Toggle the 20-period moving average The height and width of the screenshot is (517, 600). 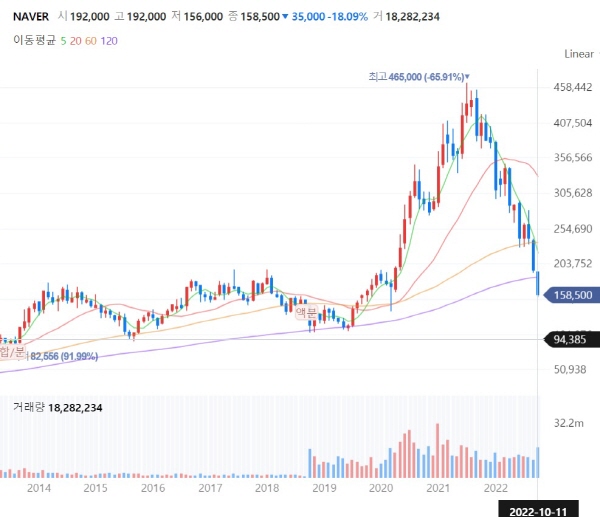point(76,41)
